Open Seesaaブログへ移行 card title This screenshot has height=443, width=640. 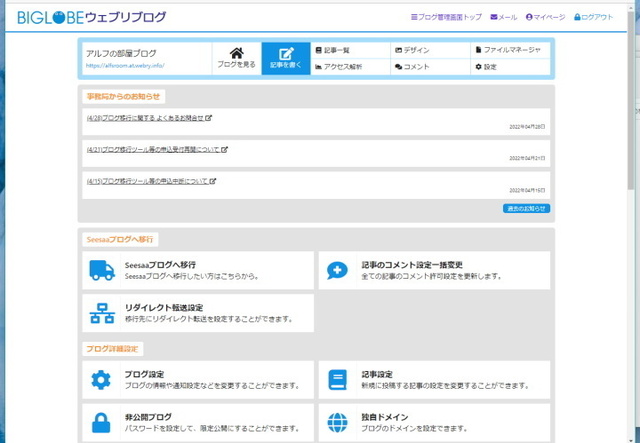tap(160, 265)
